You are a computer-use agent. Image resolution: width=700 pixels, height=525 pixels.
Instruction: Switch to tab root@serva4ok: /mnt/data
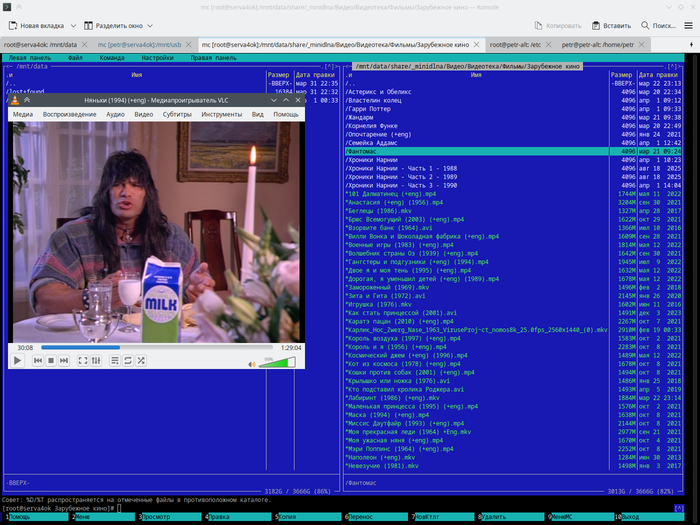(40, 45)
